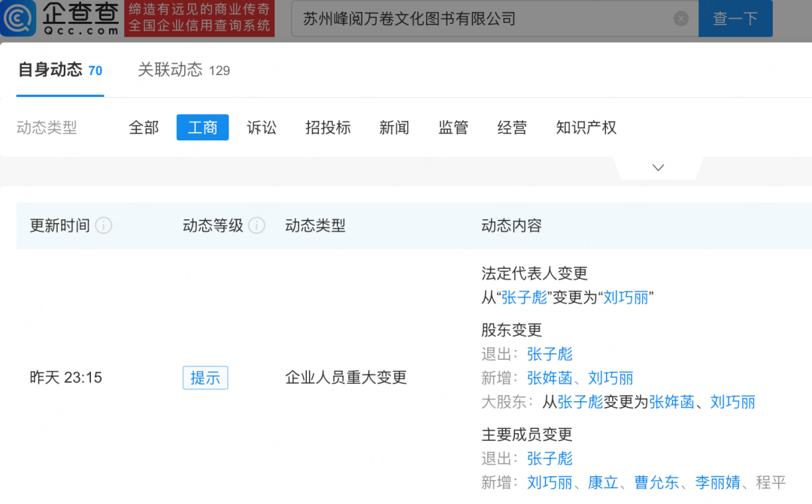Select the 全部 dynamic type filter
Viewport: 812px width, 504px height.
pyautogui.click(x=144, y=127)
